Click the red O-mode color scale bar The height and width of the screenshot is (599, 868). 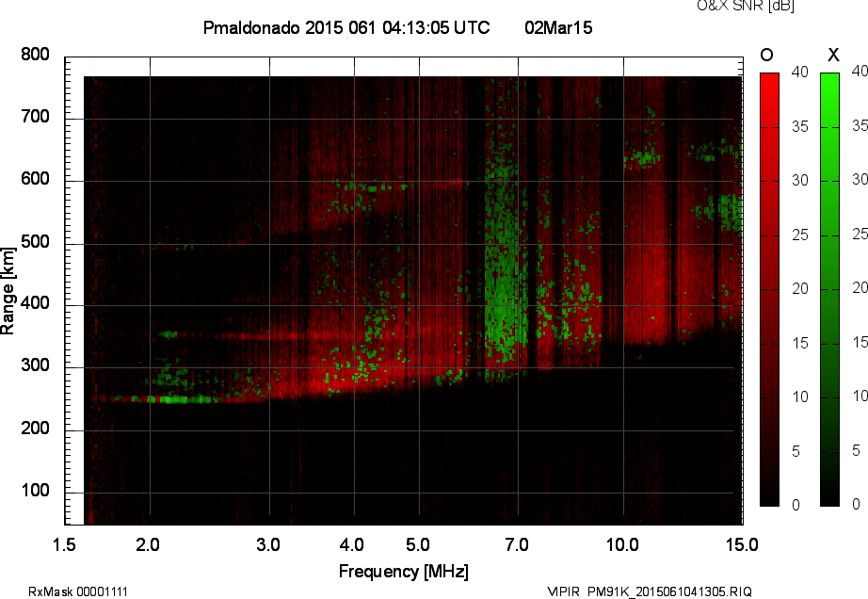pos(769,289)
